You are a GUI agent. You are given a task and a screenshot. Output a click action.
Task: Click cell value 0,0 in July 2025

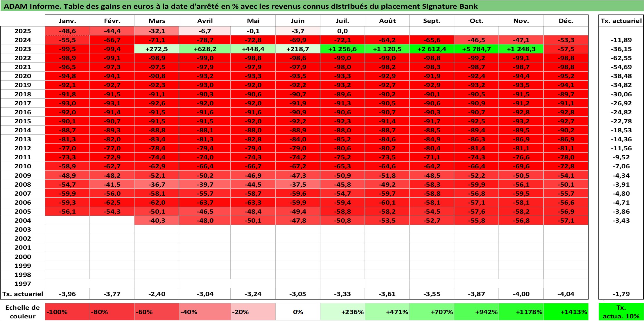pos(342,31)
